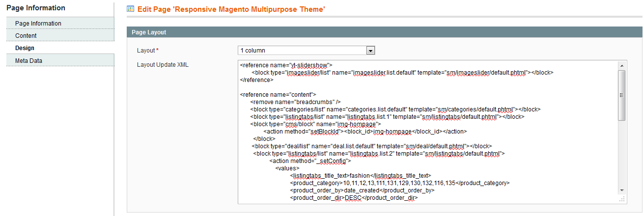Image resolution: width=644 pixels, height=216 pixels.
Task: Click the product_category values line
Action: [x=399, y=183]
